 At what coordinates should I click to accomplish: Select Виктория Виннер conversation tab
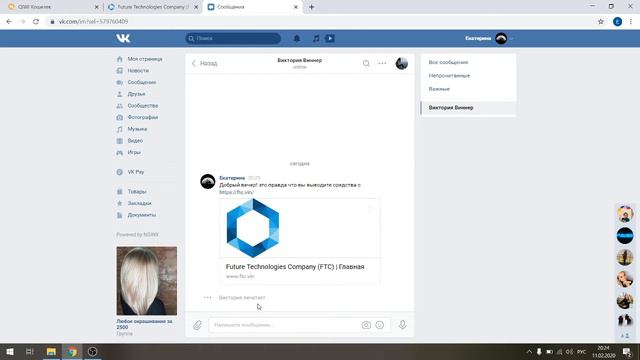click(x=468, y=108)
